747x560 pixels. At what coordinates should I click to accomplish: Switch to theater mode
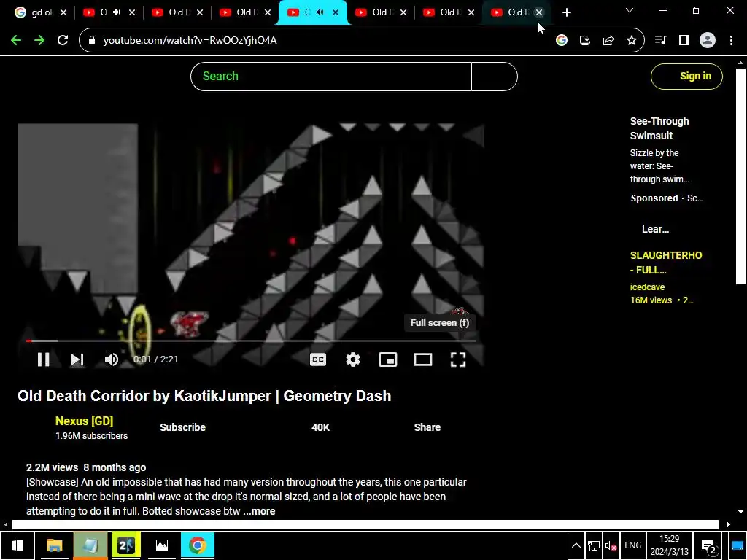point(423,359)
